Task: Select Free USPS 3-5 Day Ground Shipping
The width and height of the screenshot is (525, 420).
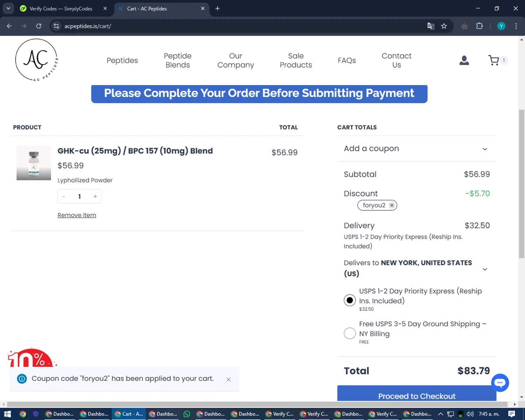Action: point(350,333)
